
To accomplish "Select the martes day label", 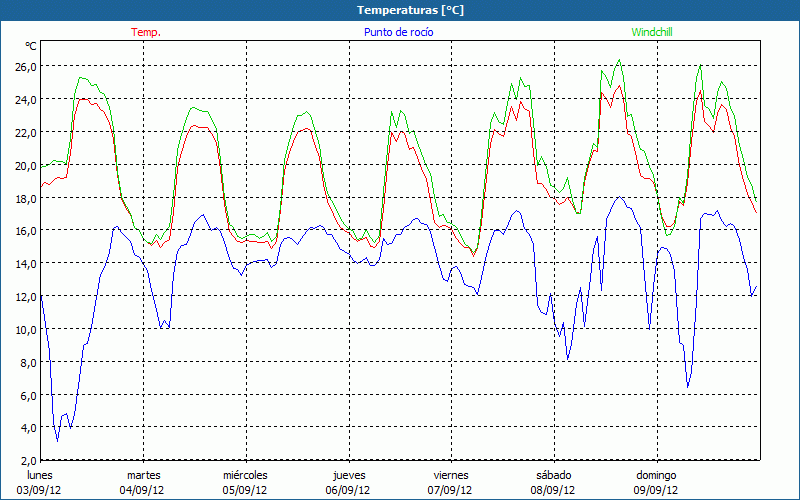I will tap(143, 475).
